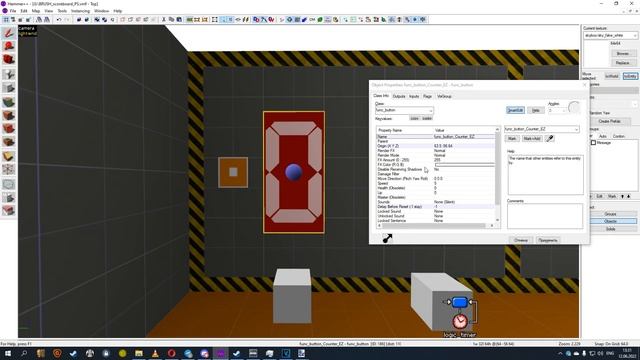Click the arrow pointer icon at dialog bottom
This screenshot has width=640, height=360.
click(387, 238)
